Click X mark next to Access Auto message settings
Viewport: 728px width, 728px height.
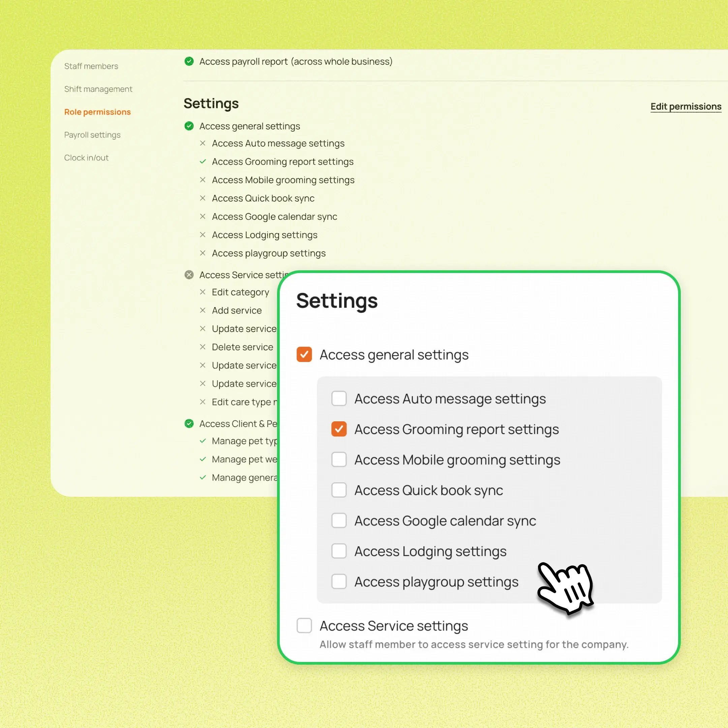tap(203, 143)
